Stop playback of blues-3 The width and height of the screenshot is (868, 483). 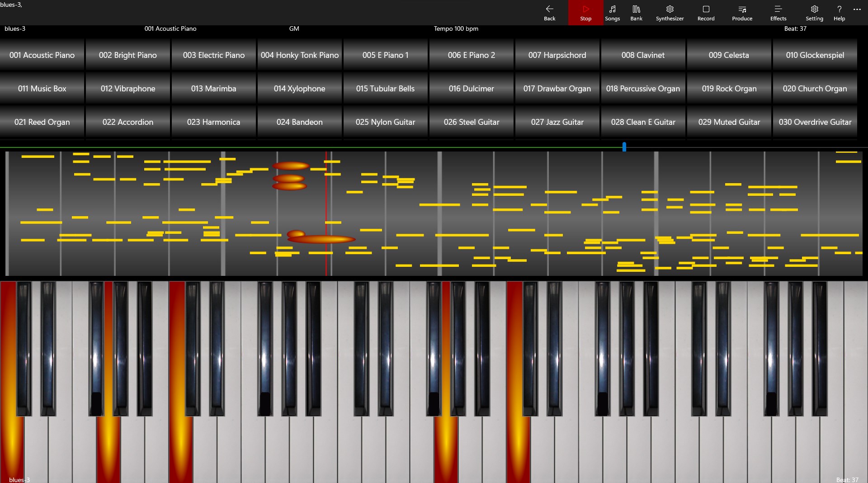585,13
